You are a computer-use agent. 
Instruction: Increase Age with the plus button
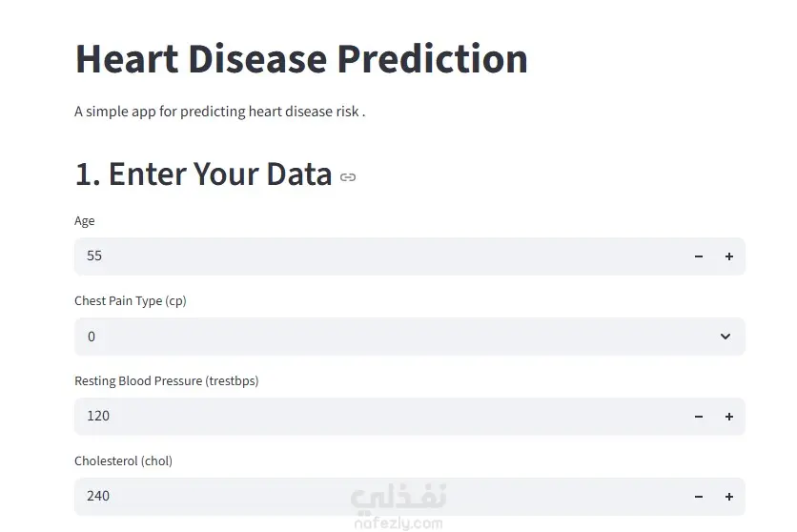coord(729,256)
